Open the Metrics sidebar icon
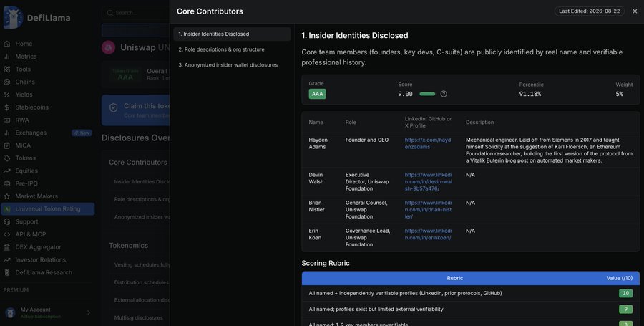 click(x=7, y=57)
